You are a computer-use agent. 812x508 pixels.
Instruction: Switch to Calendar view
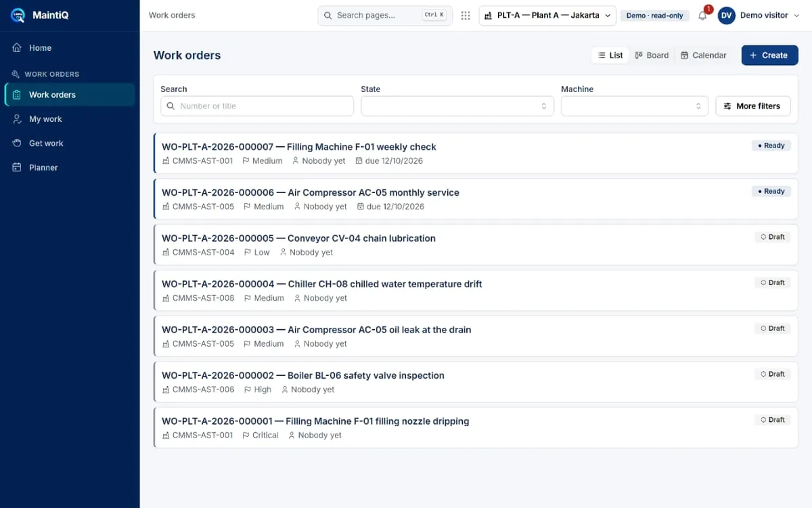coord(704,56)
